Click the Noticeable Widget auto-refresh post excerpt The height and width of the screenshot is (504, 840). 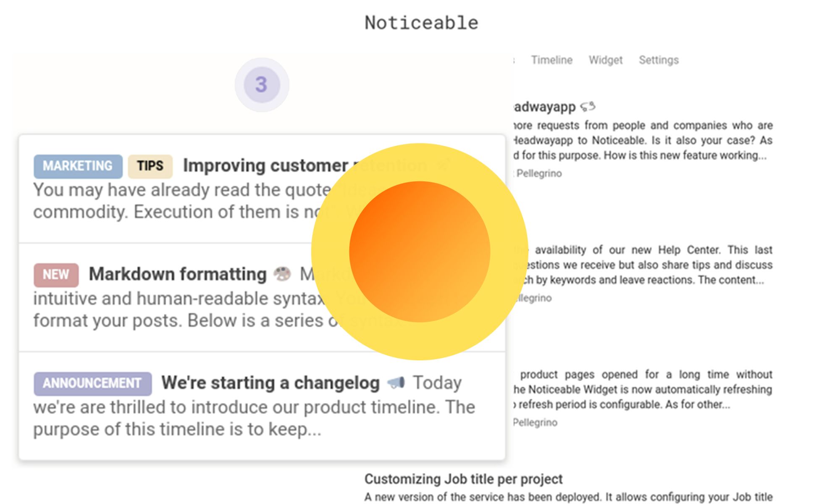(x=643, y=389)
